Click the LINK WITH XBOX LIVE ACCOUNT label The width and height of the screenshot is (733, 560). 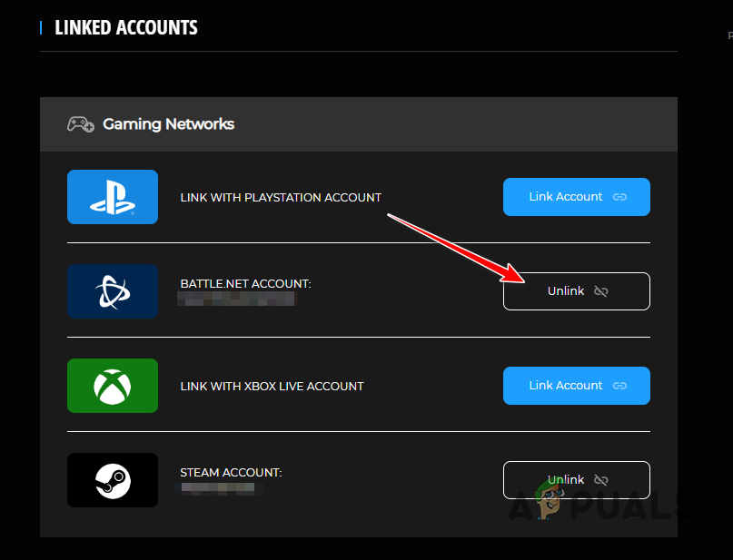point(270,386)
